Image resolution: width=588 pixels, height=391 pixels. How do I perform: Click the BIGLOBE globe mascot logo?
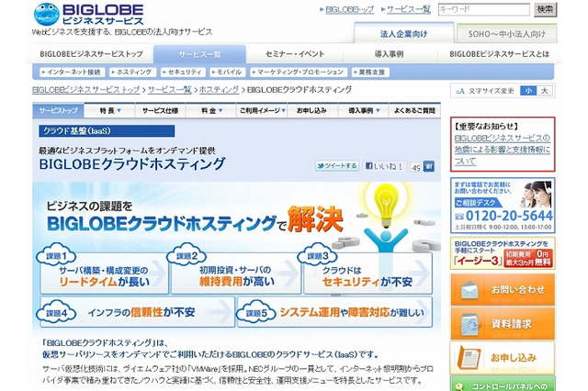click(x=47, y=15)
